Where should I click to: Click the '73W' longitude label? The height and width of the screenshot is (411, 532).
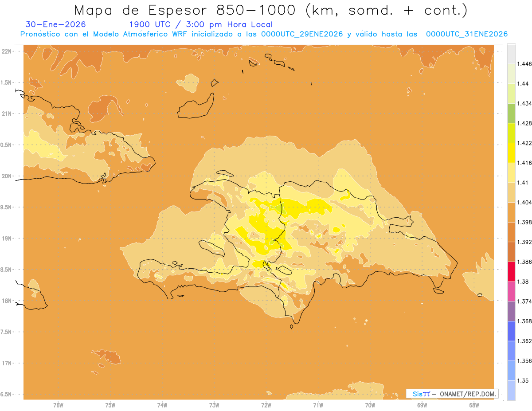214,405
